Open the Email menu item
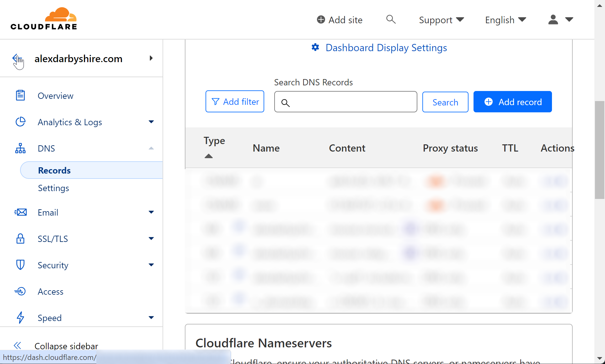 (48, 212)
